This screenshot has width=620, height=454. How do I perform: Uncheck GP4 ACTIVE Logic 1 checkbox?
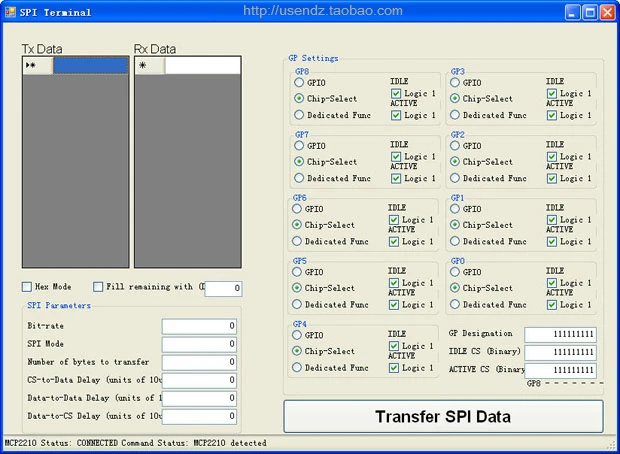click(x=393, y=368)
